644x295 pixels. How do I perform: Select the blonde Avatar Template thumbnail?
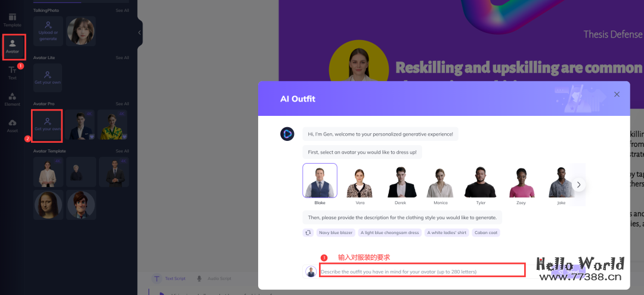click(81, 171)
